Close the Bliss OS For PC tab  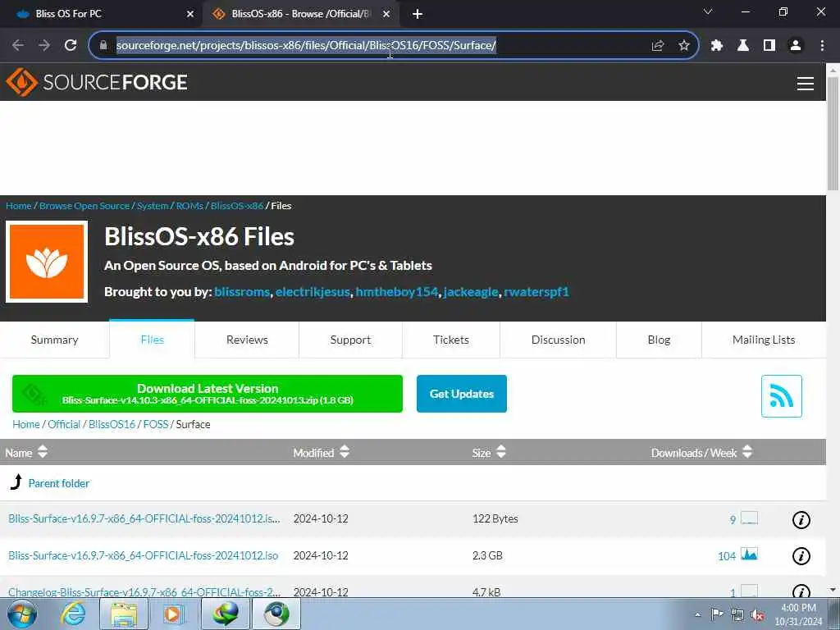[x=190, y=14]
